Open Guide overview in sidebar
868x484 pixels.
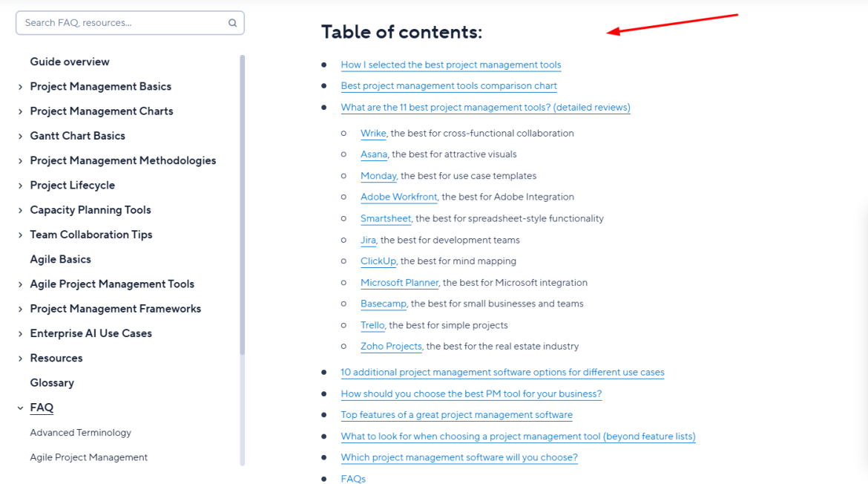[x=70, y=62]
